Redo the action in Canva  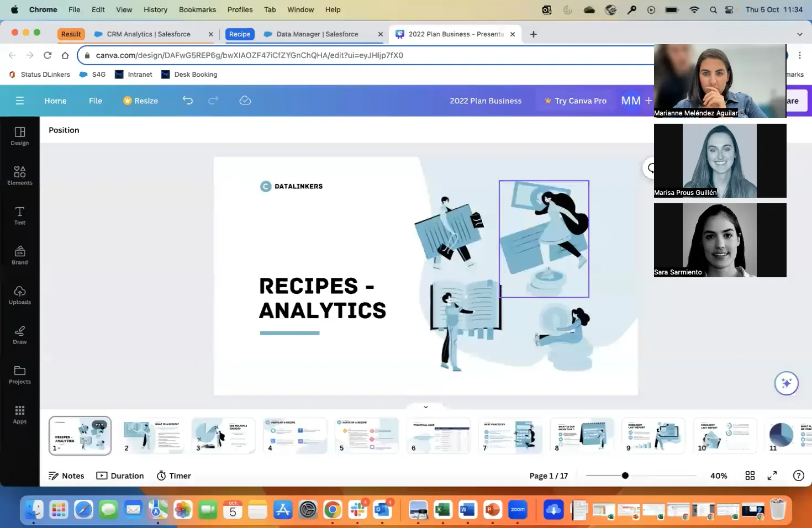point(213,100)
